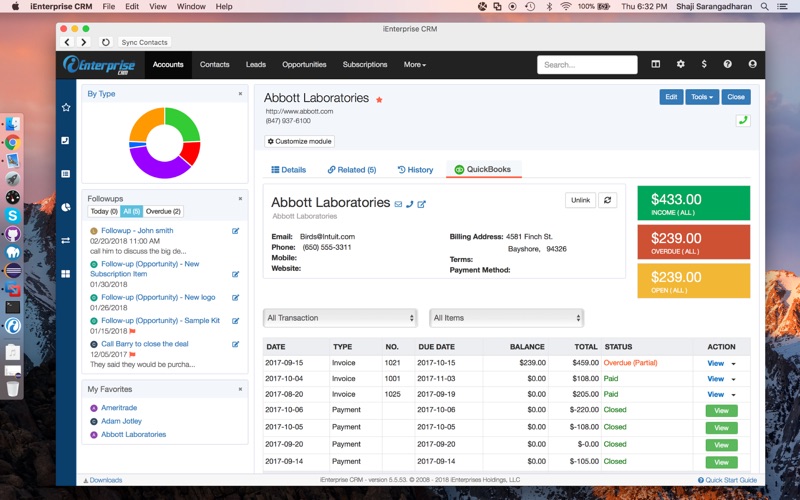Open the settings gear in top navbar
800x500 pixels.
(x=680, y=64)
